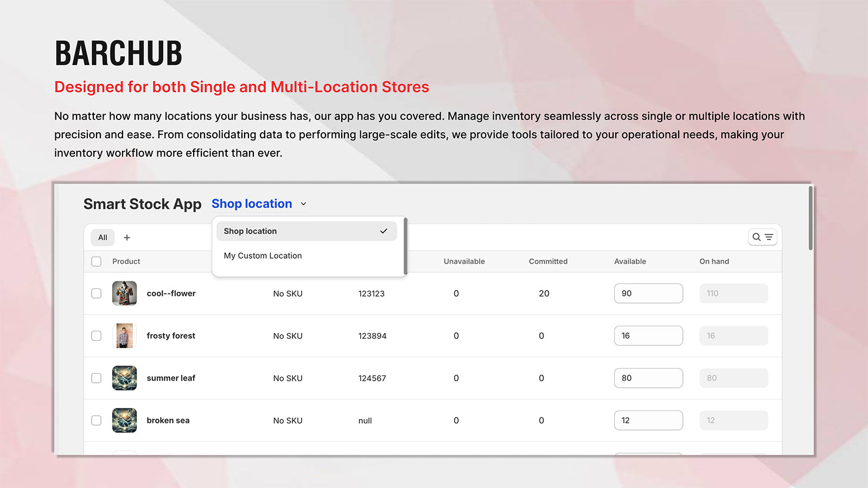Select the checkbox for cool--flower
The height and width of the screenshot is (488, 868).
pos(96,293)
